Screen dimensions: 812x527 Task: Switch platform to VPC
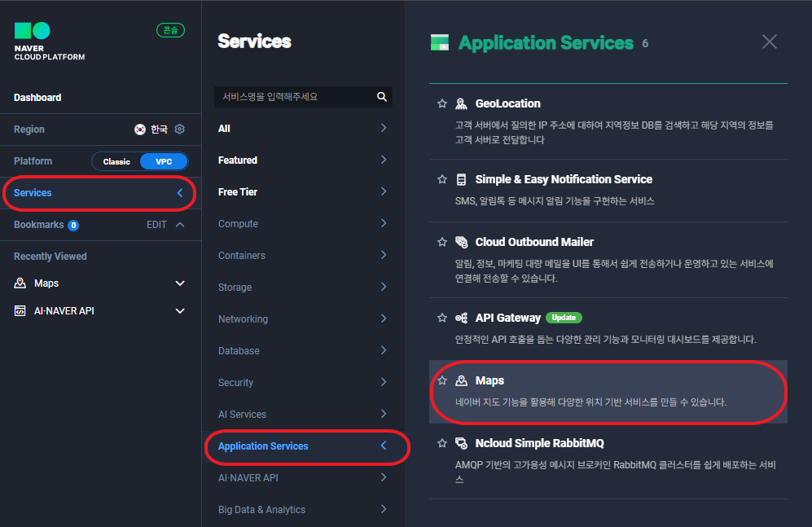coord(164,161)
